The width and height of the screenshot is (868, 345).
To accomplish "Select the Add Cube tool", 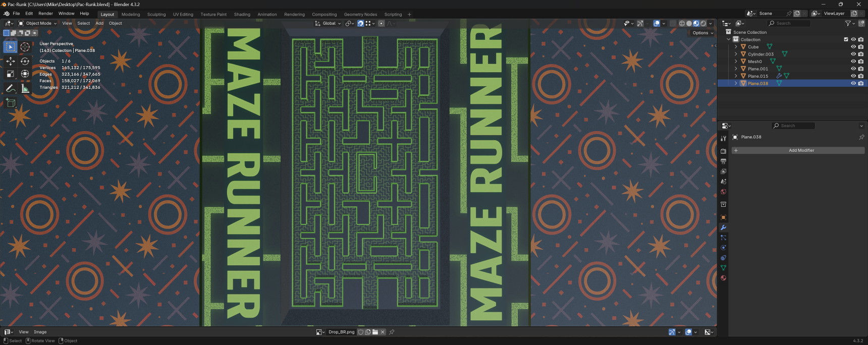I will [x=11, y=103].
